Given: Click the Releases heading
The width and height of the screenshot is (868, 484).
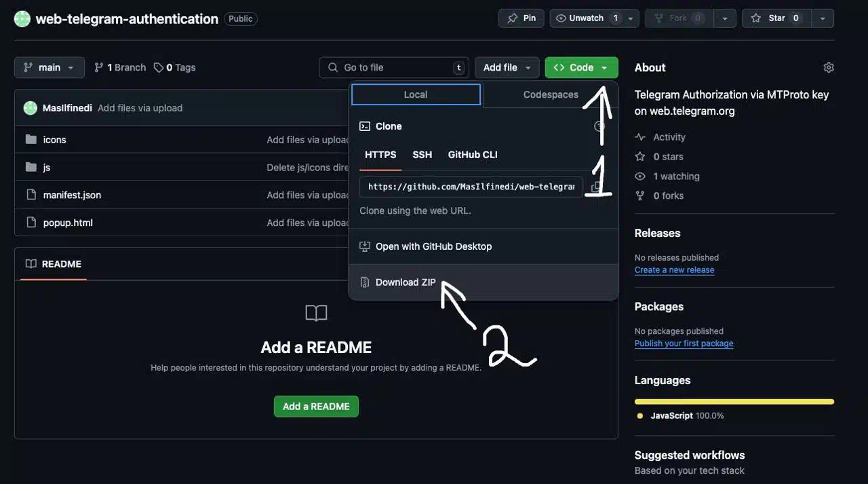Looking at the screenshot, I should click(x=657, y=233).
